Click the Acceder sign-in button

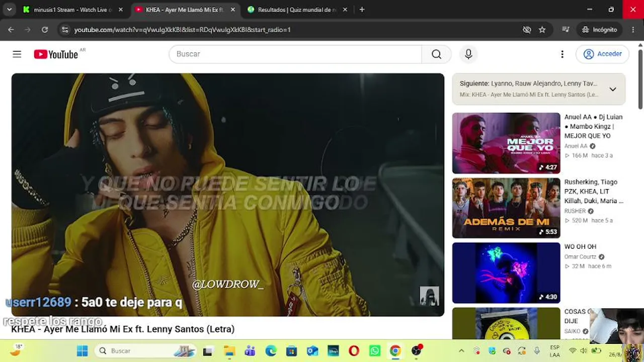603,54
